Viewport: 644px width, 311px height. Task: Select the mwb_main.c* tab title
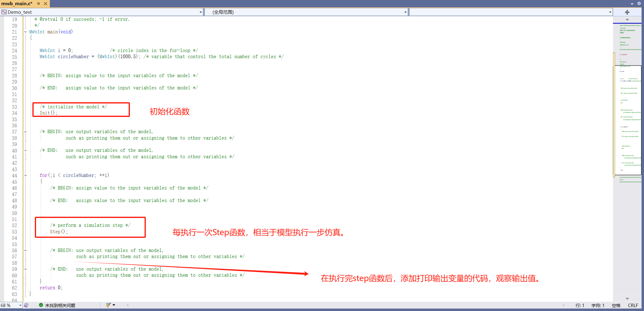tap(17, 3)
